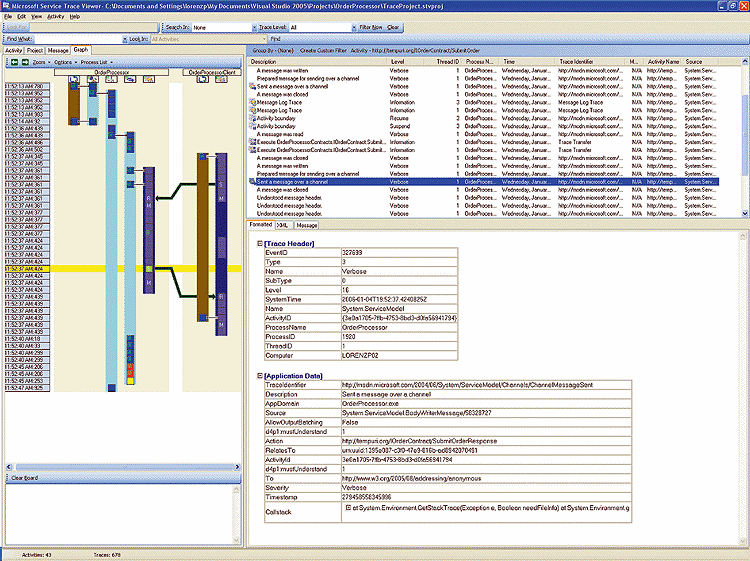Click the Find button
The width and height of the screenshot is (750, 561).
tap(276, 39)
